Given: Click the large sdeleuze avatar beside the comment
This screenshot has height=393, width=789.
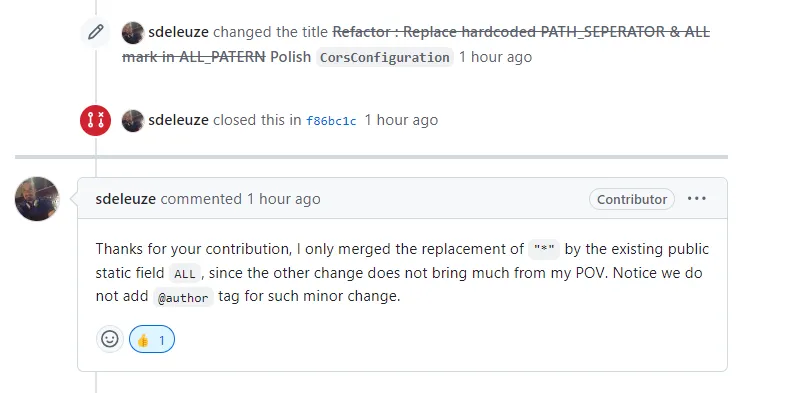Looking at the screenshot, I should tap(37, 199).
